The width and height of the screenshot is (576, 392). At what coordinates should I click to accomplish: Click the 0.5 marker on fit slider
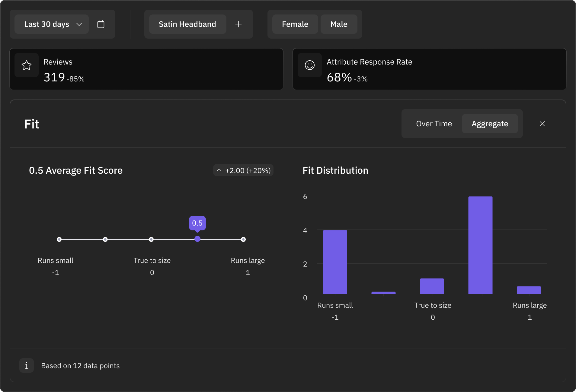tap(197, 239)
